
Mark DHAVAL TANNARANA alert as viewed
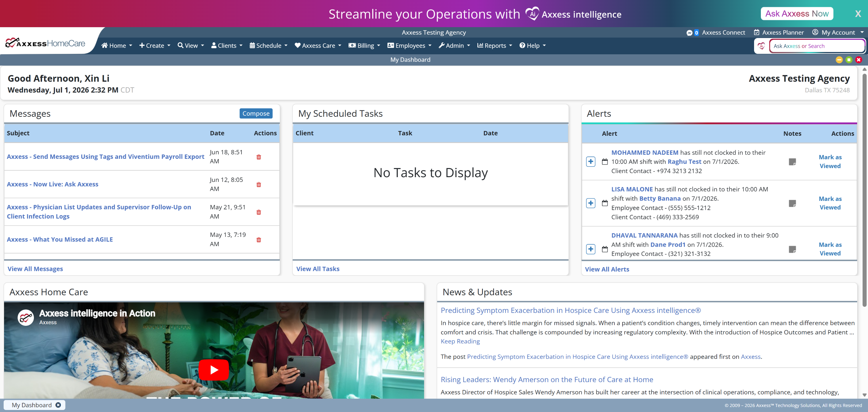(830, 249)
